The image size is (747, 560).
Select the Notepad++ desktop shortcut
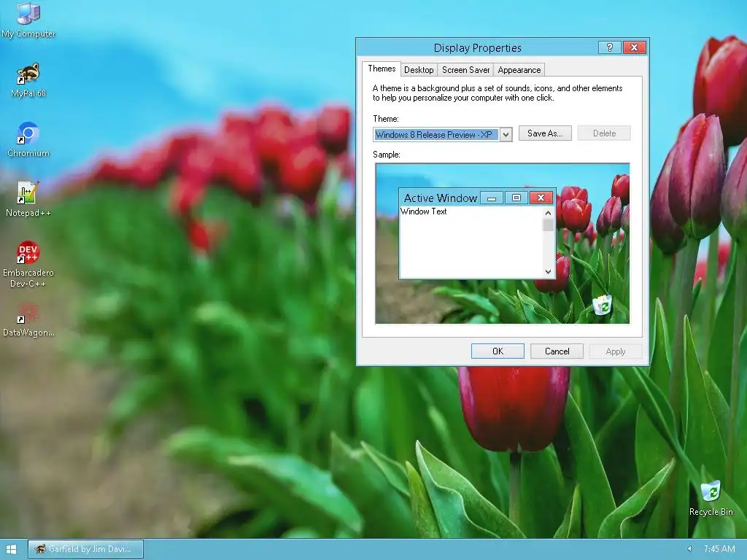pos(28,200)
